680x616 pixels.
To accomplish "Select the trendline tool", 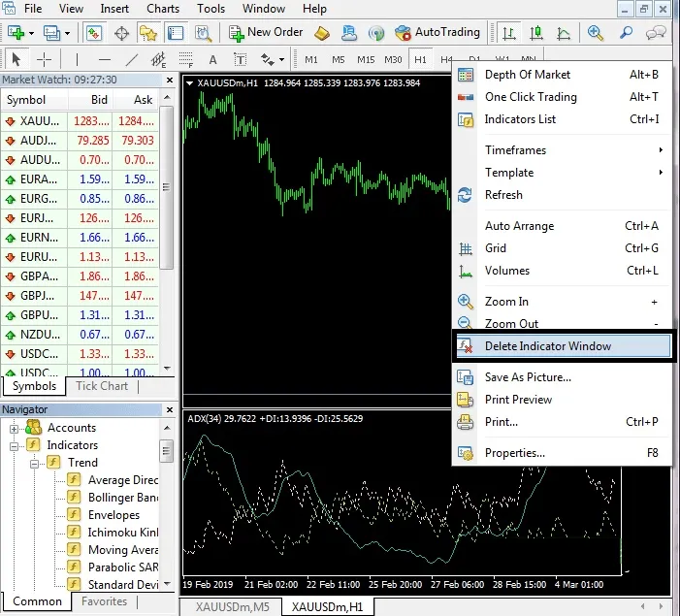I will pyautogui.click(x=131, y=59).
